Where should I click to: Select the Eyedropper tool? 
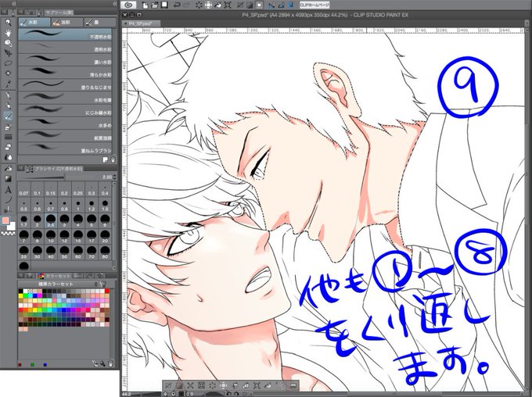[8, 84]
